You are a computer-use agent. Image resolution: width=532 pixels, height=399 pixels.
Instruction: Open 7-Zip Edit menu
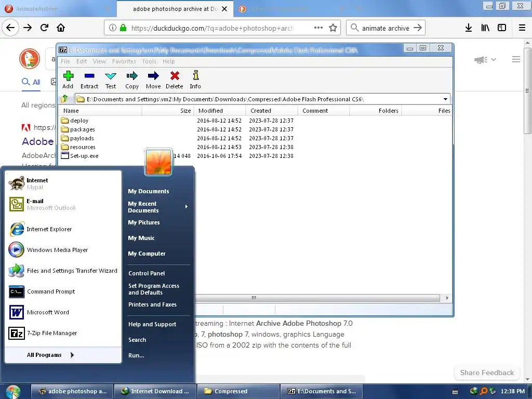click(82, 61)
